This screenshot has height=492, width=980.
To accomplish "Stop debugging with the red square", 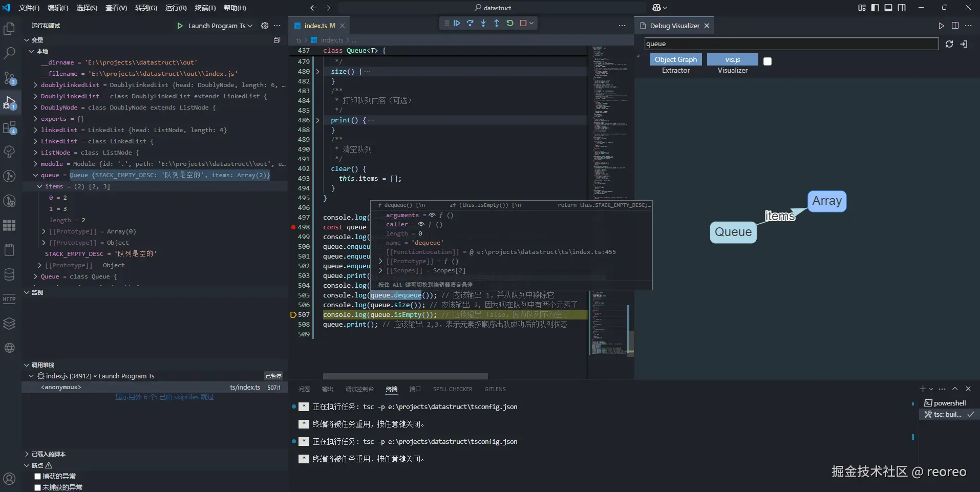I will click(x=523, y=23).
